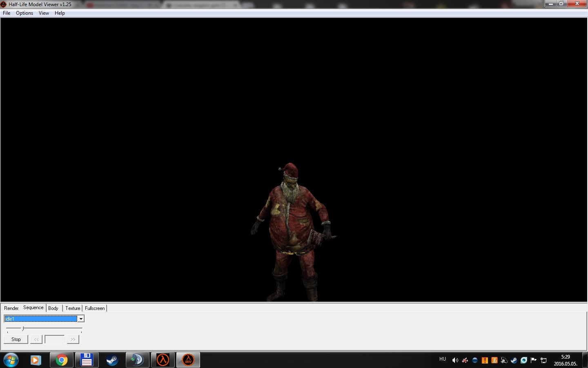The image size is (588, 368).
Task: Open the Windows Start menu
Action: (11, 360)
